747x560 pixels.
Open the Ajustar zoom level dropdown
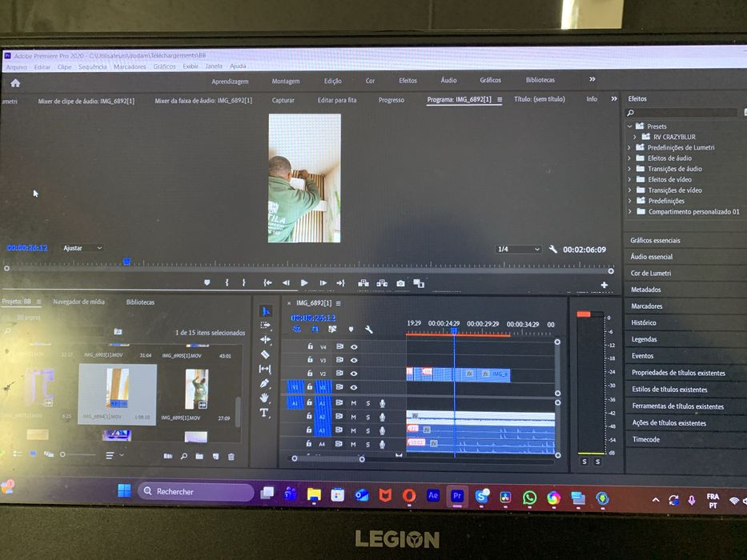(x=82, y=248)
